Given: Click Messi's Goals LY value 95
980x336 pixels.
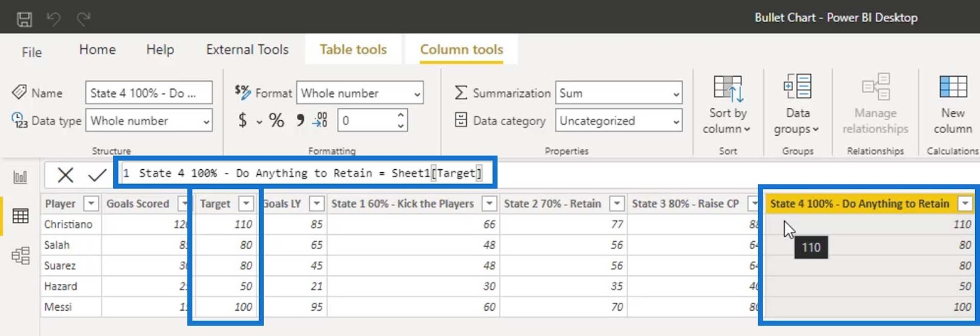Looking at the screenshot, I should click(x=316, y=307).
